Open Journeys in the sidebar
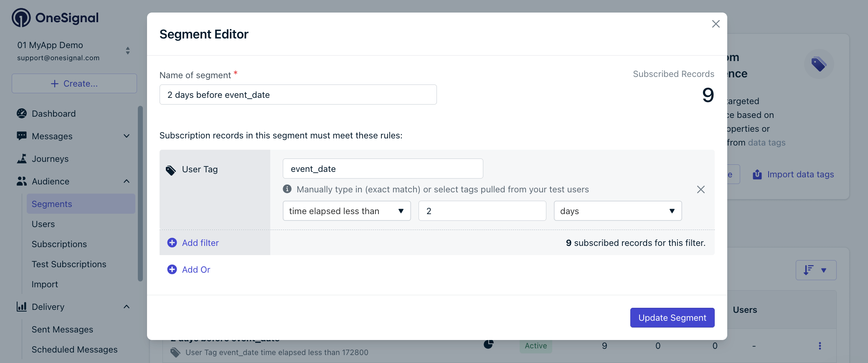The height and width of the screenshot is (363, 868). (x=50, y=159)
